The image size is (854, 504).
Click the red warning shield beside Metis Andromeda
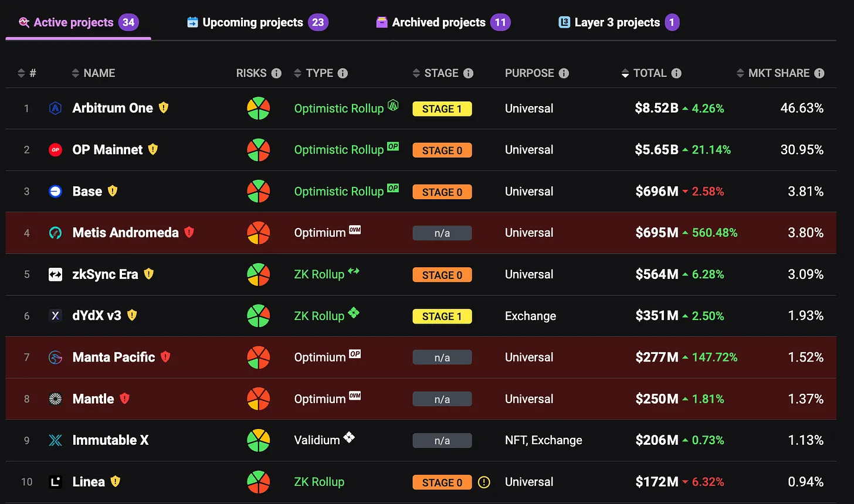click(x=189, y=232)
